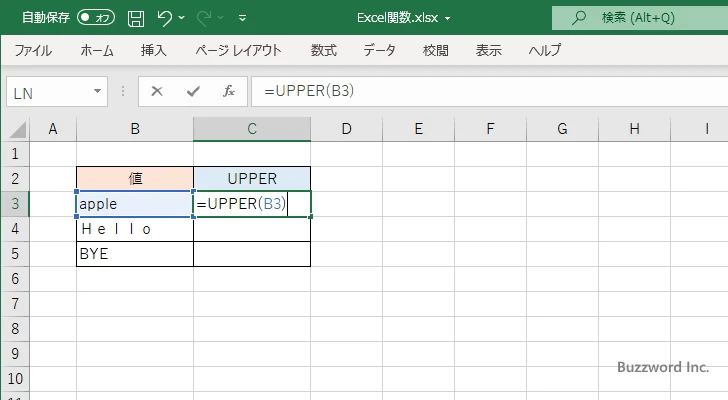Select column F header
The height and width of the screenshot is (400, 728).
pyautogui.click(x=490, y=129)
